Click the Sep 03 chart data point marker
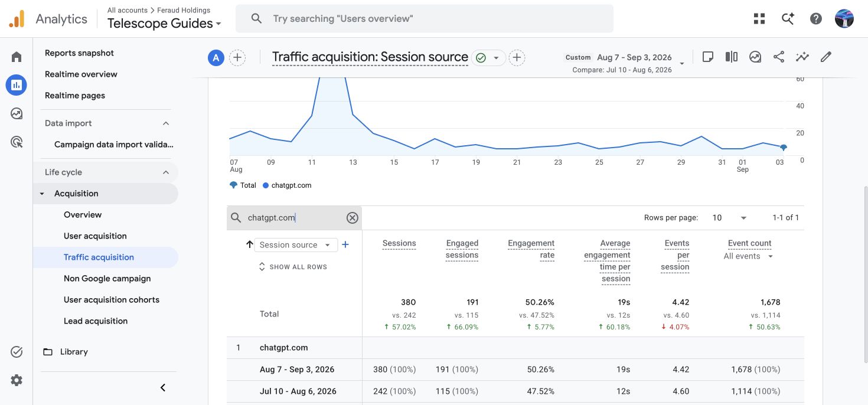 point(784,148)
